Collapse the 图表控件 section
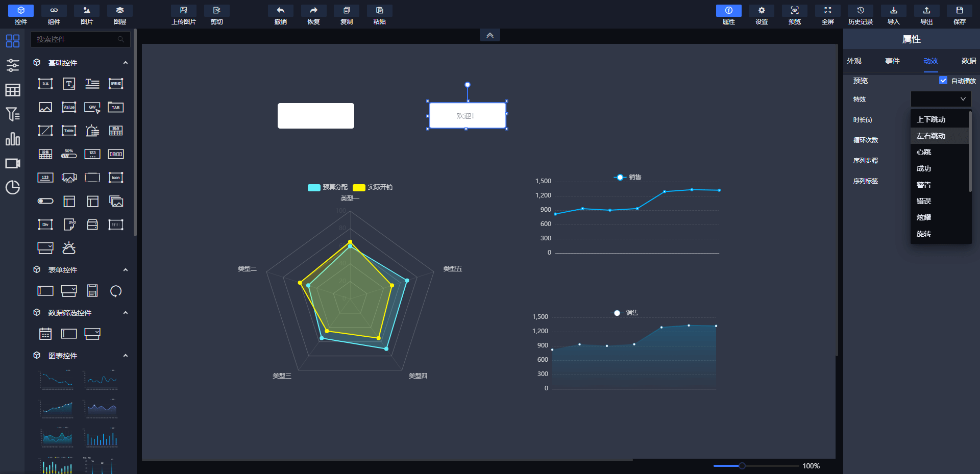 tap(126, 356)
